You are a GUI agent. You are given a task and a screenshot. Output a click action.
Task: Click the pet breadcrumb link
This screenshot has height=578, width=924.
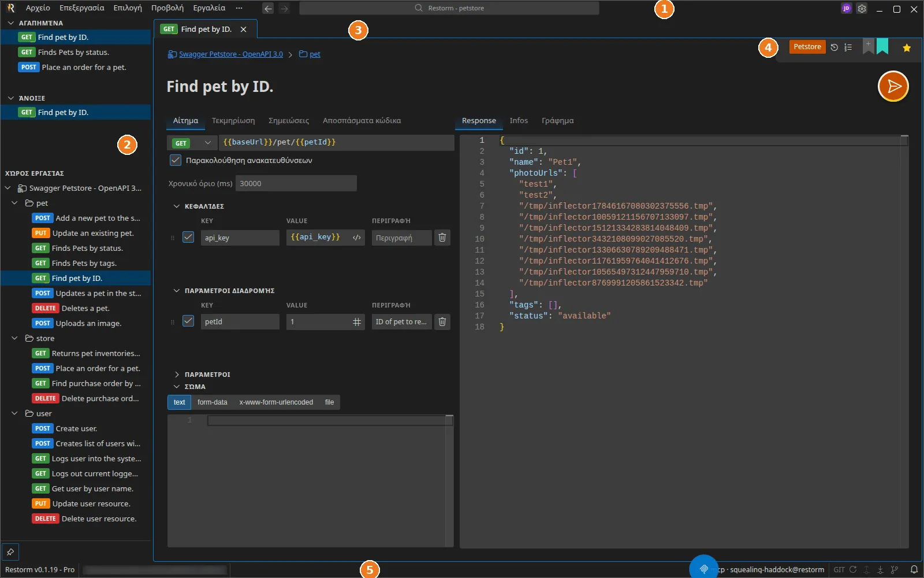click(x=315, y=54)
